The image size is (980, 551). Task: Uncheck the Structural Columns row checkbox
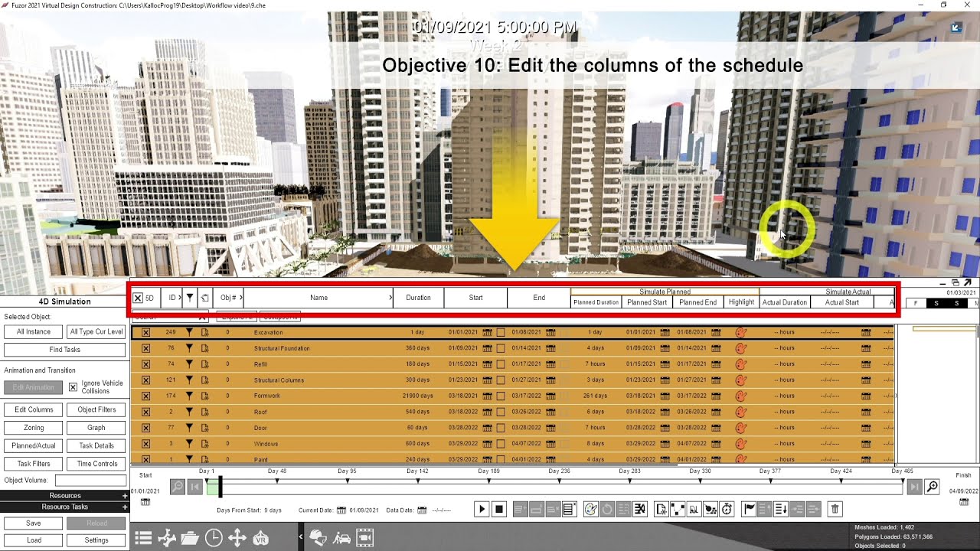click(145, 380)
